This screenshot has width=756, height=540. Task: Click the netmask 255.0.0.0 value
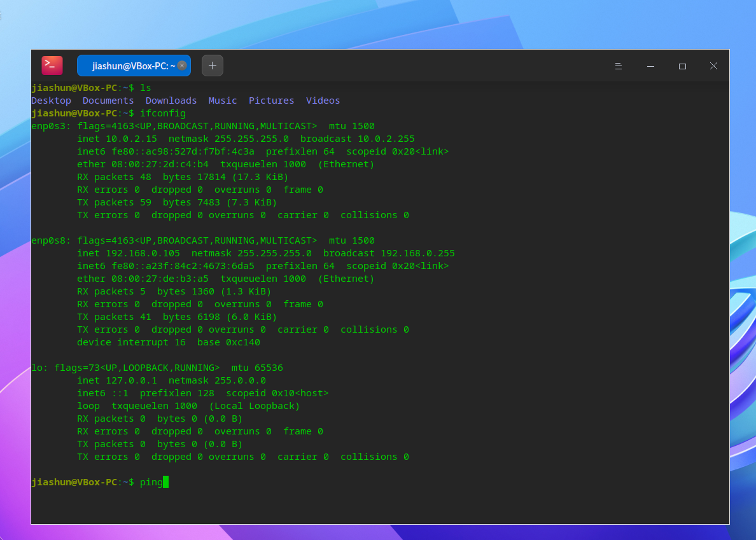240,380
